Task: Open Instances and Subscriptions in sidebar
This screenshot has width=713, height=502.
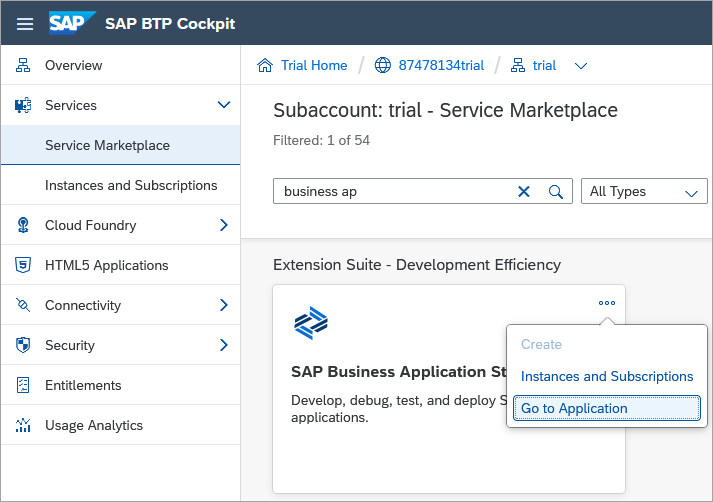Action: coord(121,185)
